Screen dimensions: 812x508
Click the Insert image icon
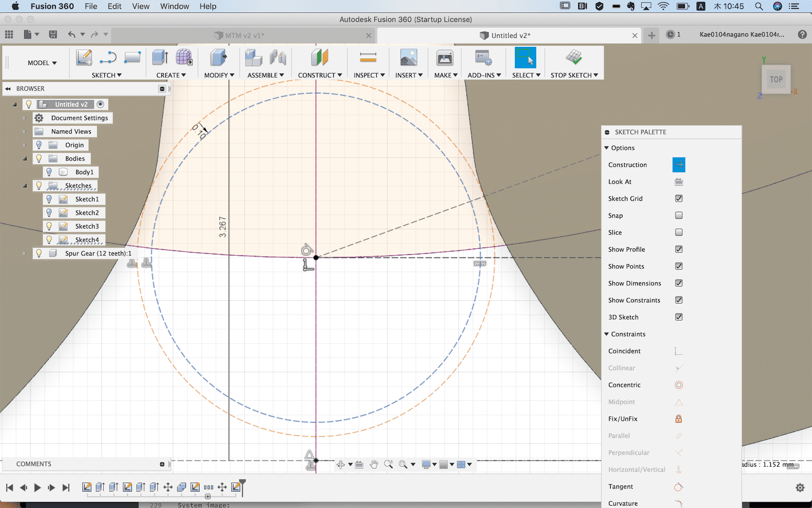408,58
